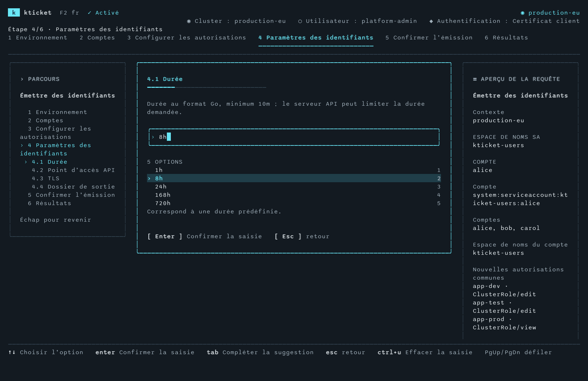Open 4.2 Point d'accès API sub-step
Screen dimensions: 588x381
pyautogui.click(x=73, y=170)
